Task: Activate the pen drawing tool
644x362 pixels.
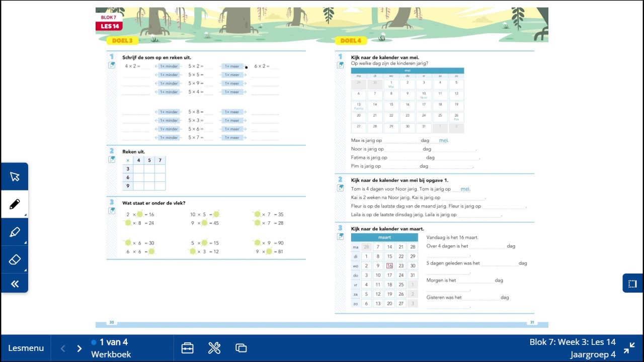Action: tap(15, 204)
